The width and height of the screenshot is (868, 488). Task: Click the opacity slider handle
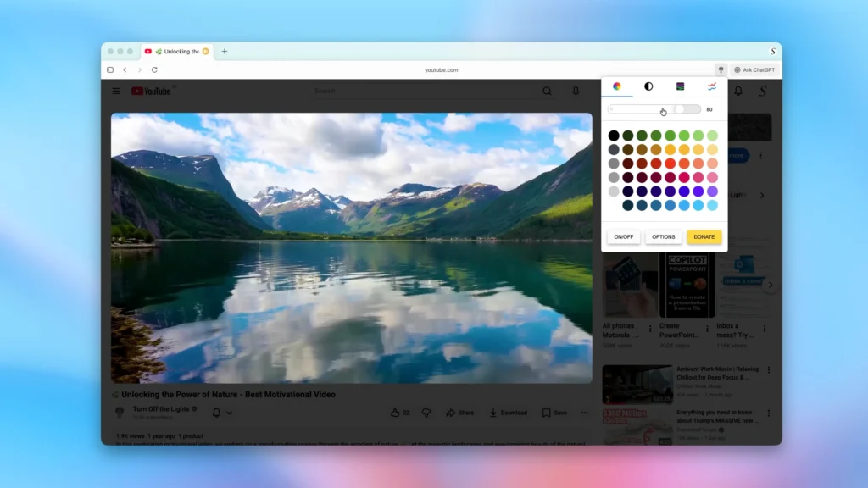pos(679,109)
